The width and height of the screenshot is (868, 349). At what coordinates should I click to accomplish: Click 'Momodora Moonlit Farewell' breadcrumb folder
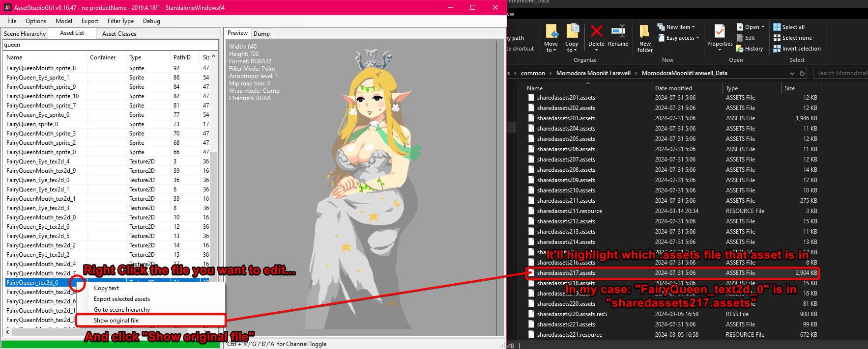593,73
